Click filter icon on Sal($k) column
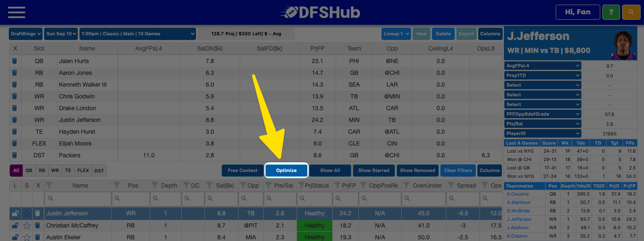Screen dimensions: 644x241 tap(209, 185)
